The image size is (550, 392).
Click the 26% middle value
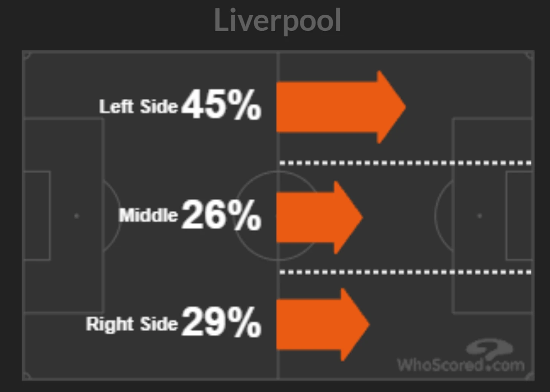(222, 215)
